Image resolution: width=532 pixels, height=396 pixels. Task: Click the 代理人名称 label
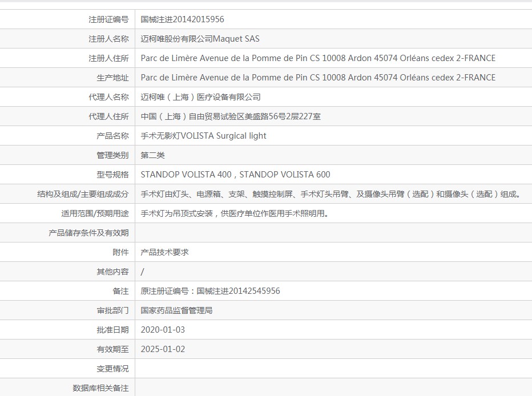(108, 97)
